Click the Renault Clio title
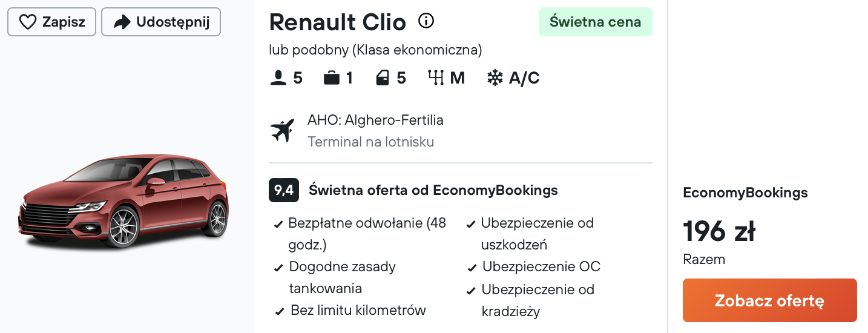The height and width of the screenshot is (333, 868). pos(337,22)
